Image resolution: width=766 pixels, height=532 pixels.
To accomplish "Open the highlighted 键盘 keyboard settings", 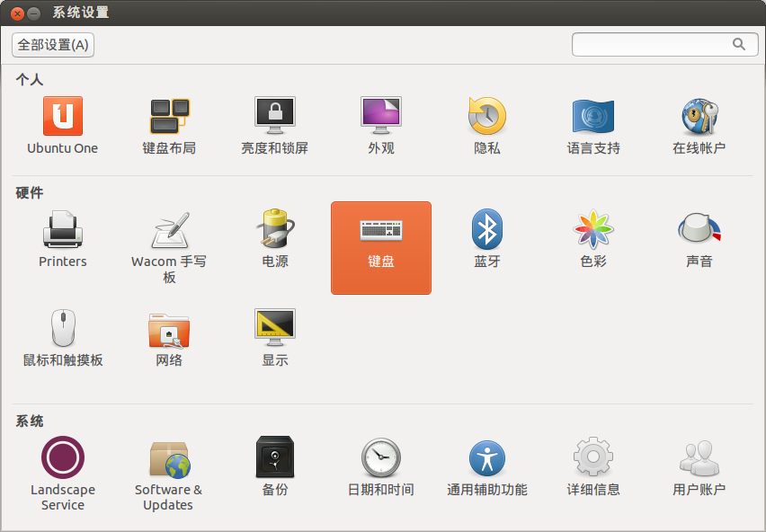I will point(381,248).
